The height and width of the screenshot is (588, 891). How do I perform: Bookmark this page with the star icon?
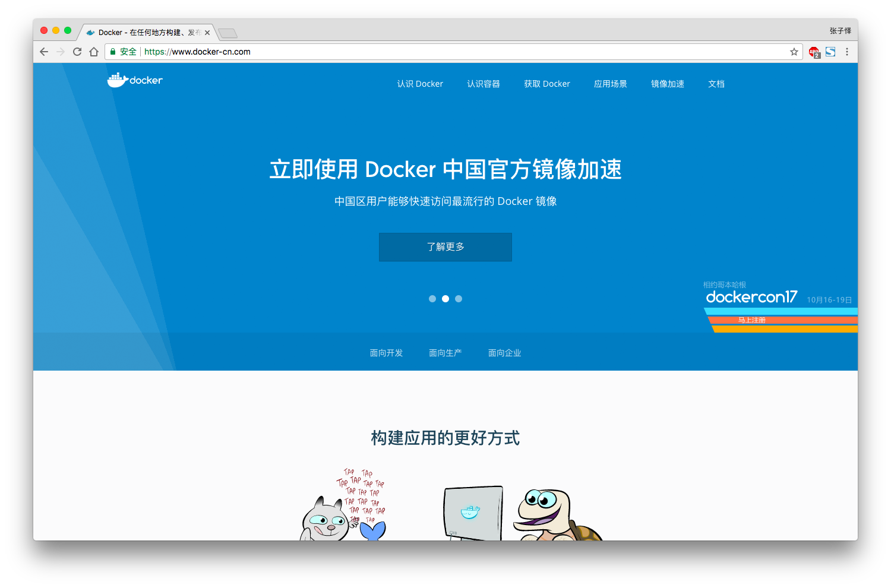[794, 52]
